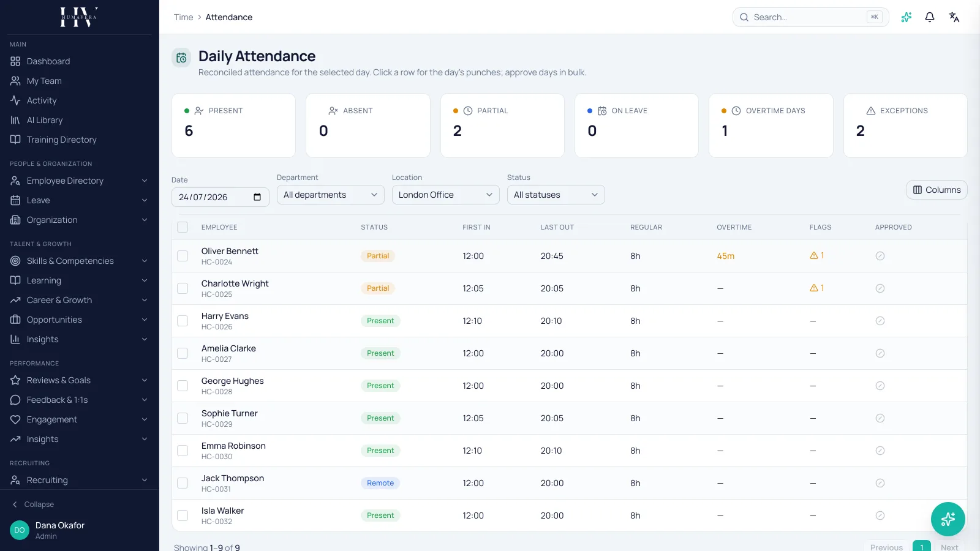Select page 1 in pagination
This screenshot has height=551, width=980.
coord(922,547)
